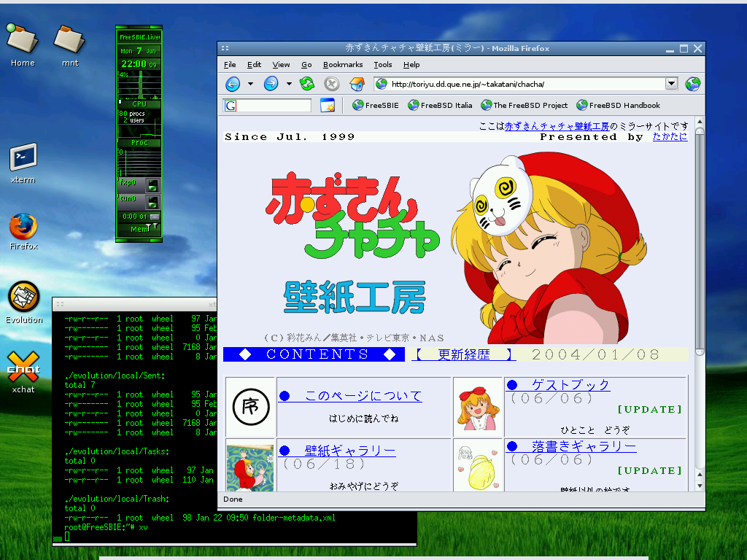The image size is (747, 560).
Task: Click the globe Go button beside the address bar
Action: pos(693,85)
